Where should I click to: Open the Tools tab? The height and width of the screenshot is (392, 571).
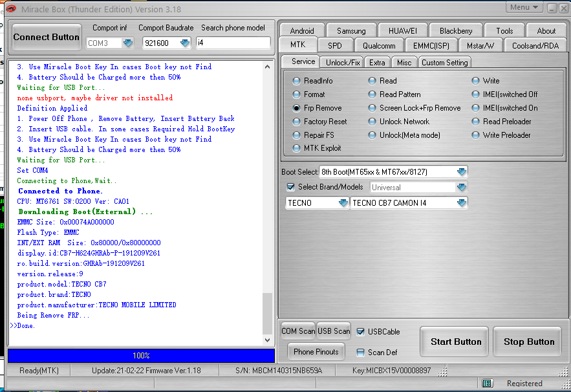point(504,31)
